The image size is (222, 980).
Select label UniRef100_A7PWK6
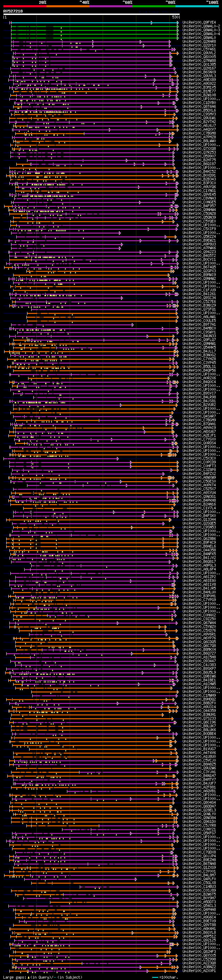[199, 248]
